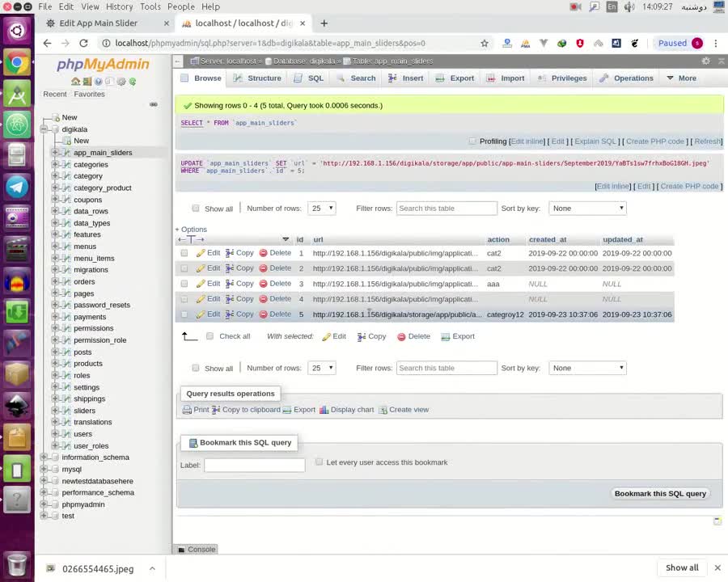Switch to the Structure tab
This screenshot has width=728, height=582.
point(257,78)
